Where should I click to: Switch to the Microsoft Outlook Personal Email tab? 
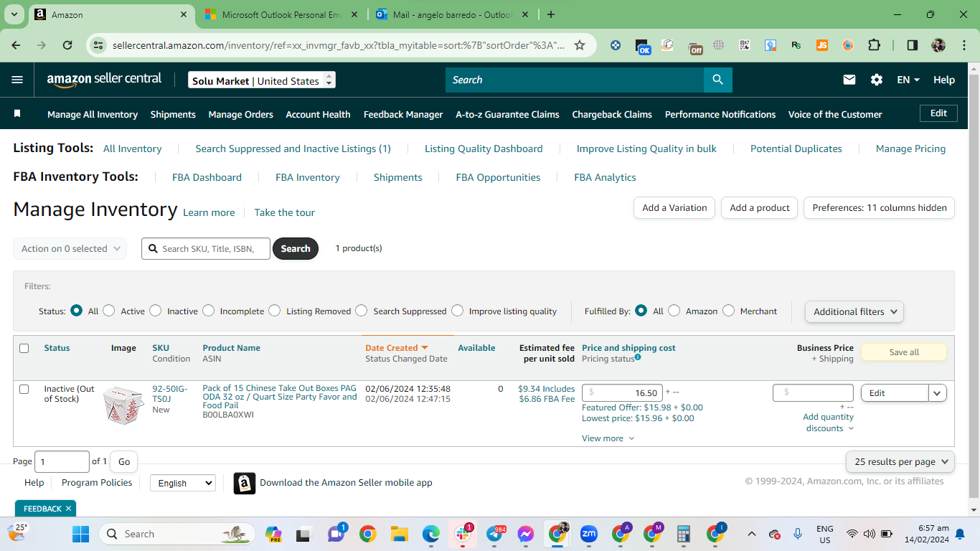tap(283, 14)
